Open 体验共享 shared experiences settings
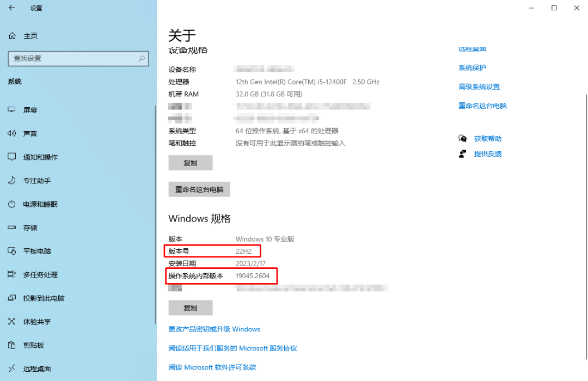This screenshot has width=588, height=381. tap(35, 321)
